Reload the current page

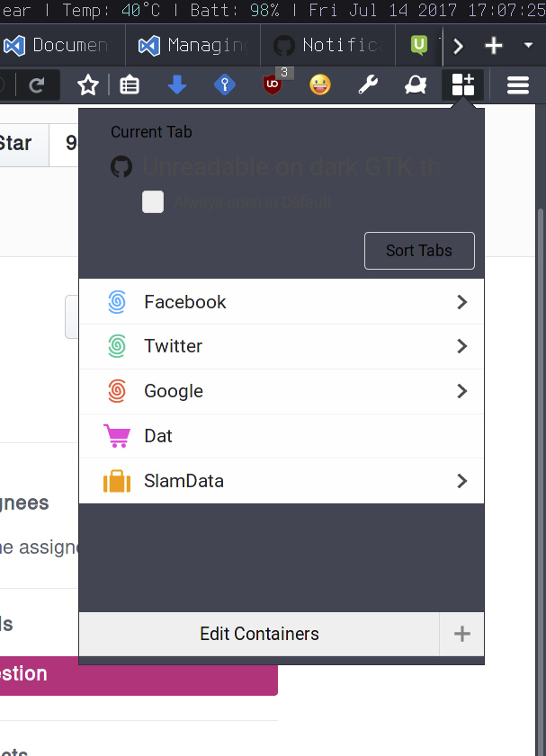click(36, 84)
